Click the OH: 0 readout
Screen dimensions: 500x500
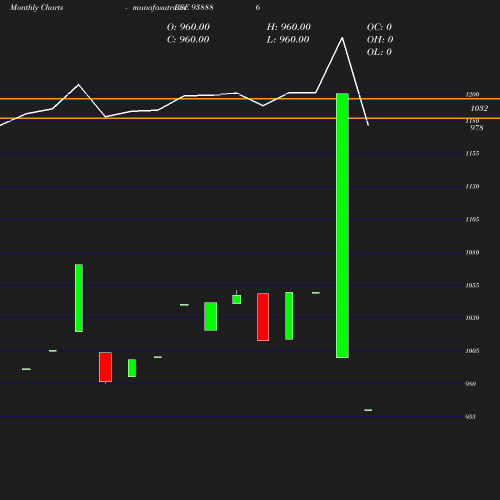point(380,40)
